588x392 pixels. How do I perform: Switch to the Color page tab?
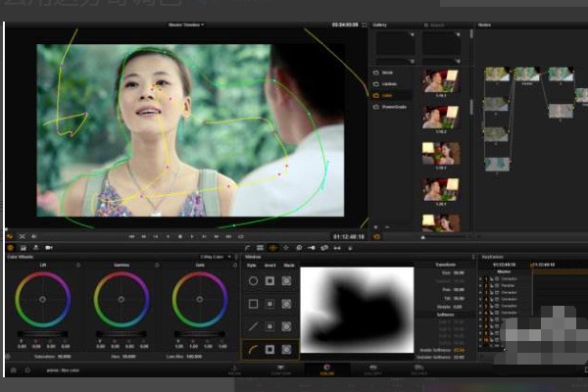tap(327, 369)
